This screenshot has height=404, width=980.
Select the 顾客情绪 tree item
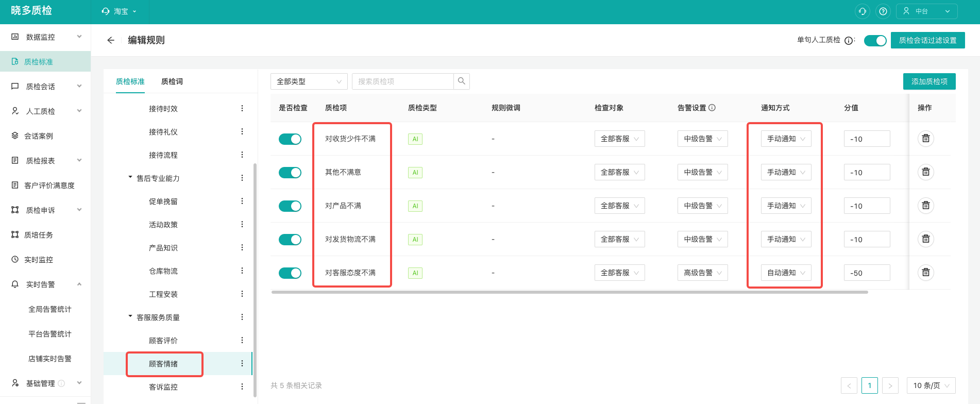(164, 364)
